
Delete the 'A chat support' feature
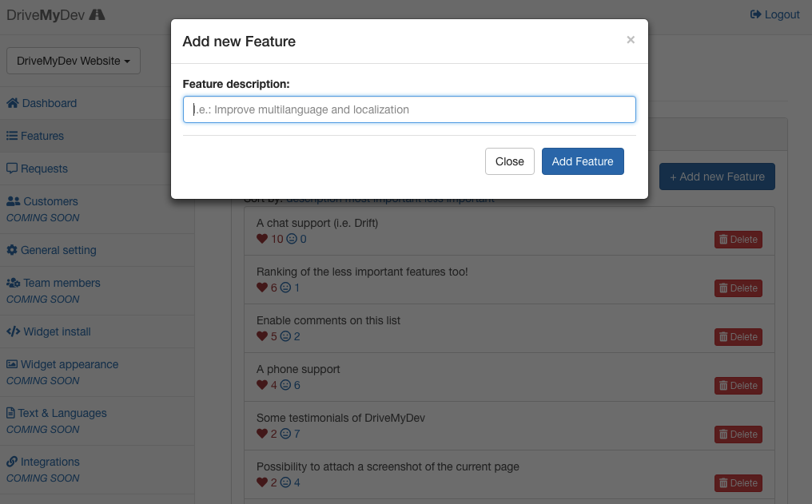tap(738, 240)
